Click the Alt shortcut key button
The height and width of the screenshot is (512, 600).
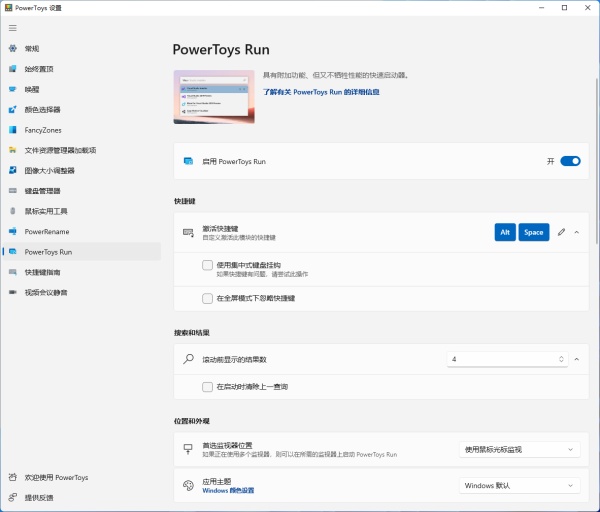pyautogui.click(x=505, y=232)
